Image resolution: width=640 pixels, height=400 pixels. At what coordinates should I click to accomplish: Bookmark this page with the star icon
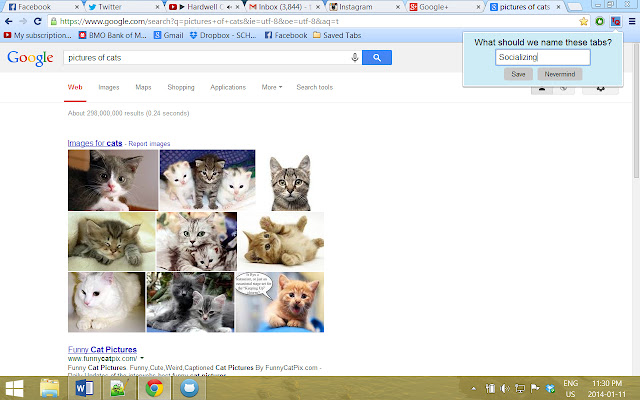[x=584, y=20]
